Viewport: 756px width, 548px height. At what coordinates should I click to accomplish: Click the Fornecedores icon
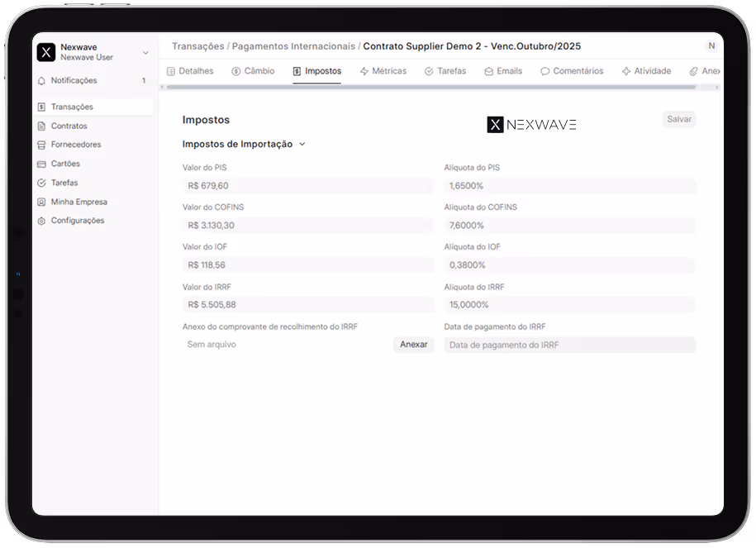pyautogui.click(x=42, y=145)
